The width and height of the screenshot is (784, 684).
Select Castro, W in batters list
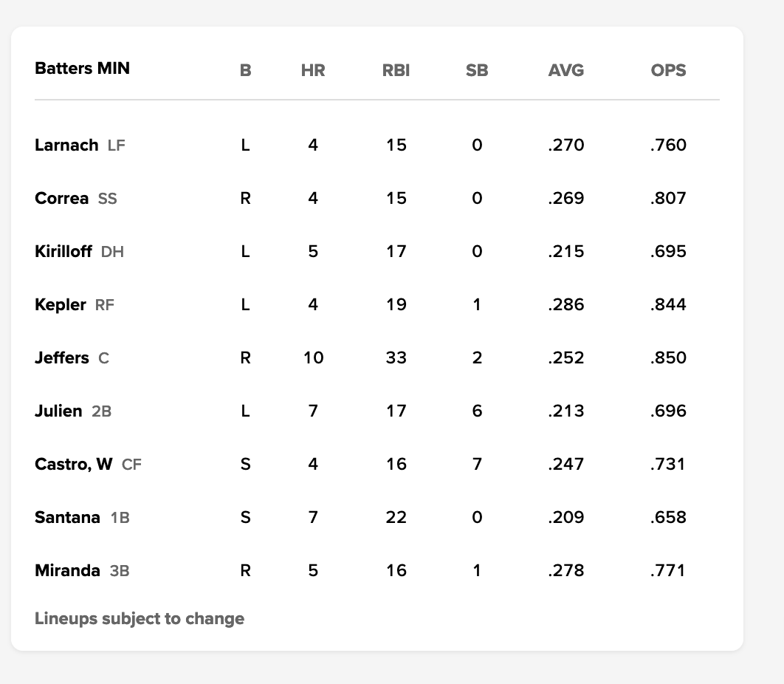pyautogui.click(x=74, y=464)
